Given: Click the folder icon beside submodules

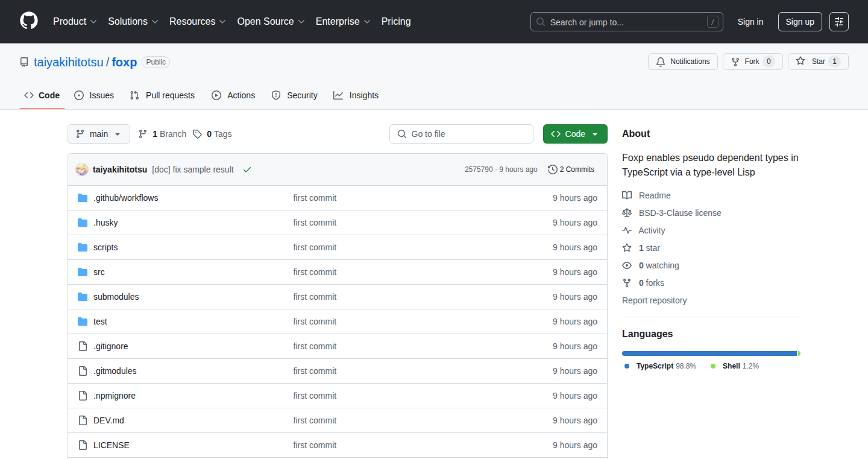Looking at the screenshot, I should pyautogui.click(x=83, y=297).
